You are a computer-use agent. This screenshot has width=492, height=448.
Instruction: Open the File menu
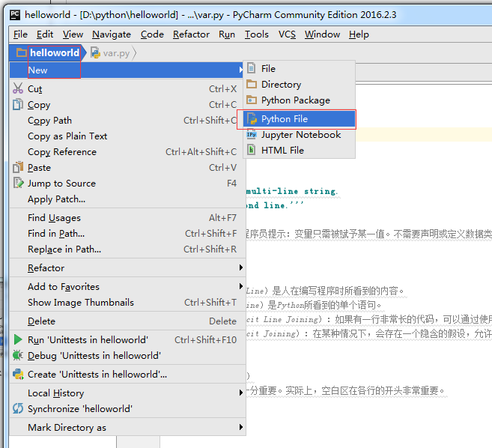coord(20,34)
